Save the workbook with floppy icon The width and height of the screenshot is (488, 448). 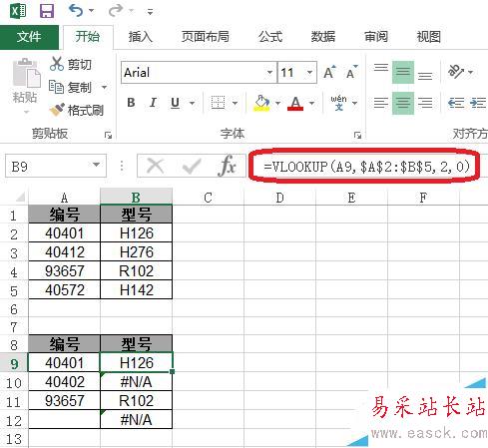[x=47, y=11]
